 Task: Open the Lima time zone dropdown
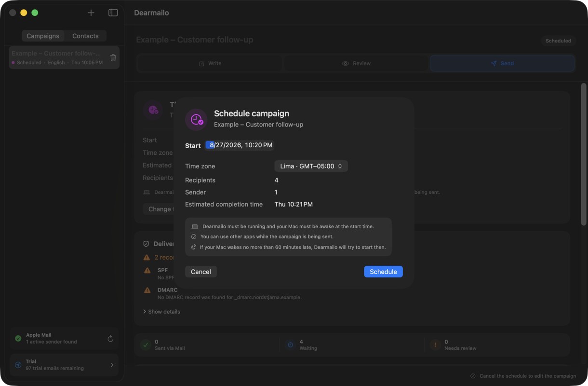pyautogui.click(x=311, y=166)
